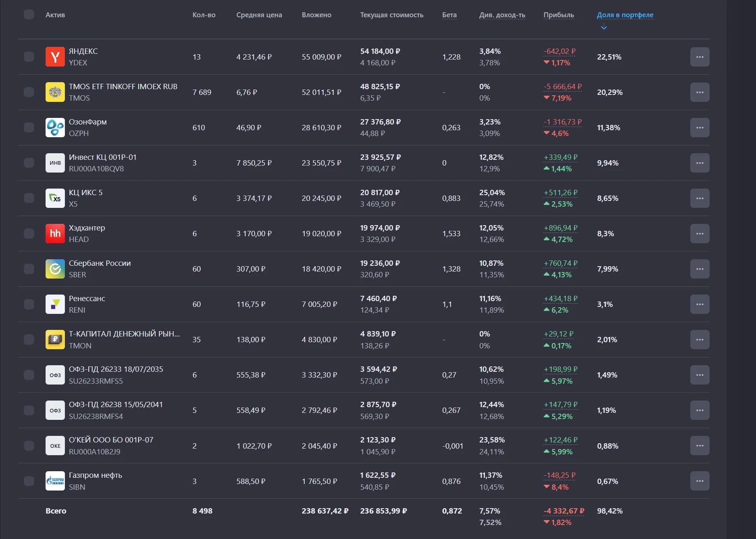Click the Див. доход-ть column header

pyautogui.click(x=502, y=15)
